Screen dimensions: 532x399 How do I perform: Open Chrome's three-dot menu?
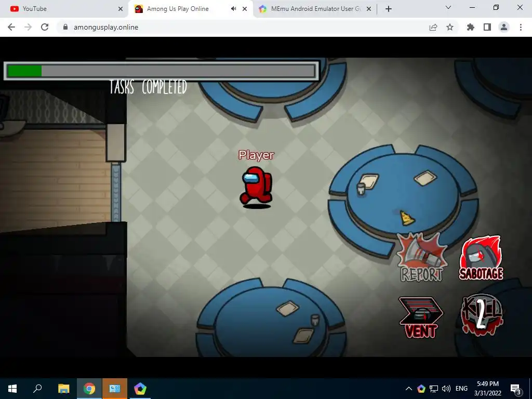[x=521, y=27]
